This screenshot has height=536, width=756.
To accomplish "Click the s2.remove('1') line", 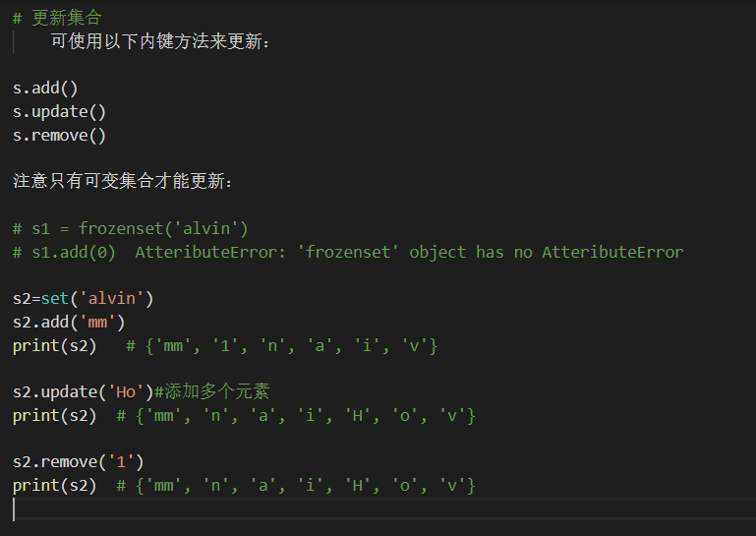I will pos(78,462).
